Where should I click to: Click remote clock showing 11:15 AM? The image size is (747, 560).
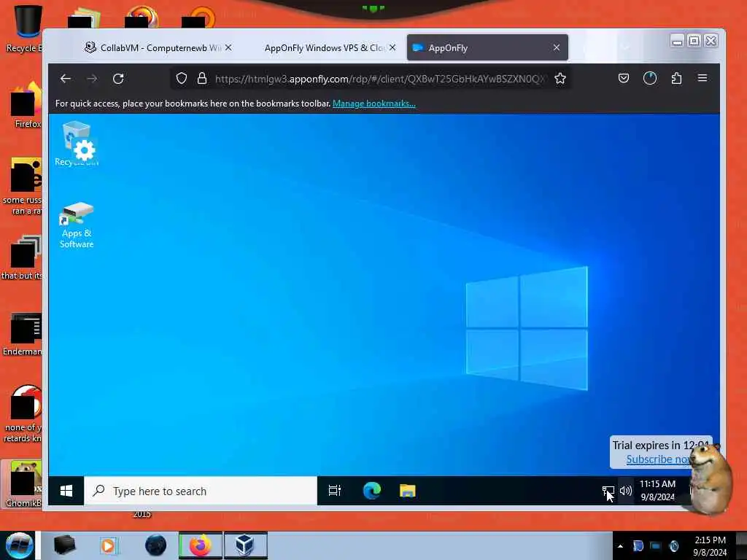(657, 491)
